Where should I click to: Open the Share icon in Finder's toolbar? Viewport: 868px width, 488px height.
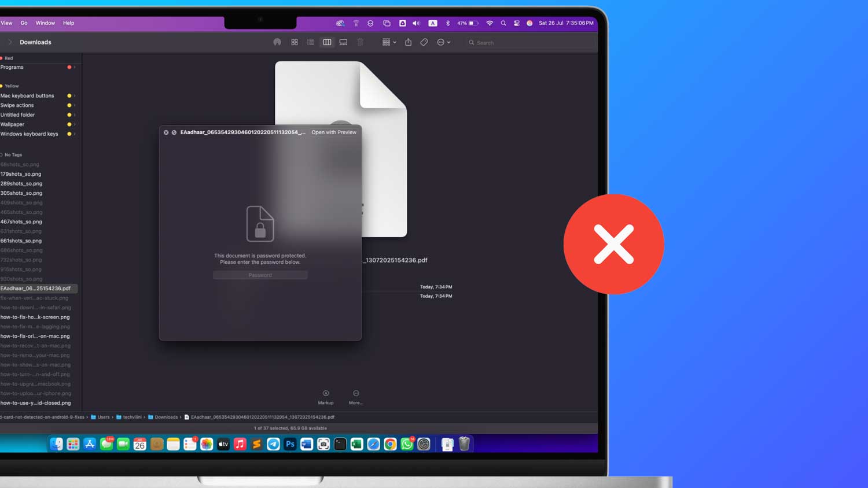tap(408, 42)
